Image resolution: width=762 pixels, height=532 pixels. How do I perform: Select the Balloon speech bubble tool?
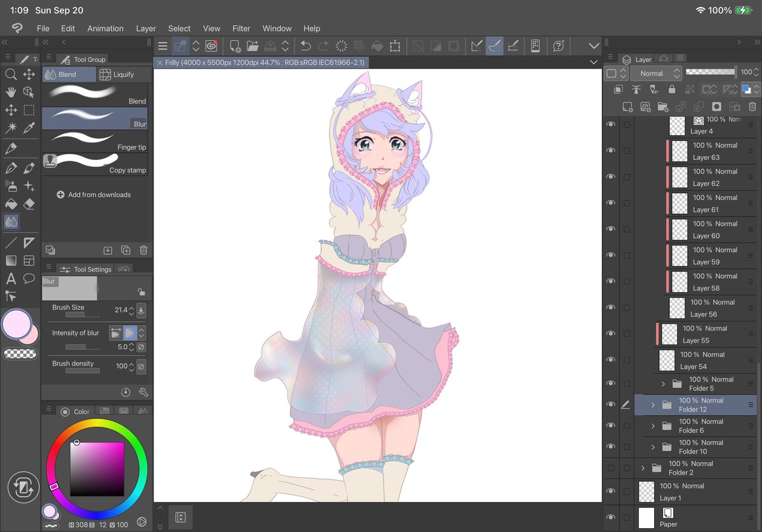(29, 278)
